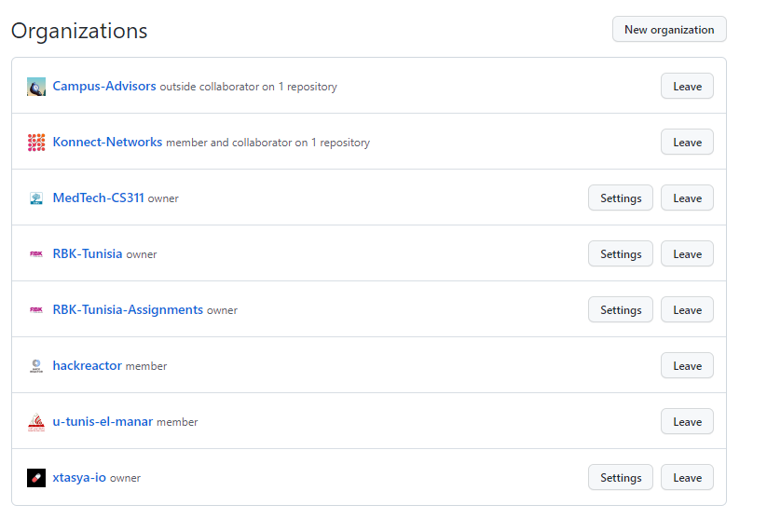The image size is (767, 532).
Task: Click the hackreactor organization avatar
Action: coord(36,366)
